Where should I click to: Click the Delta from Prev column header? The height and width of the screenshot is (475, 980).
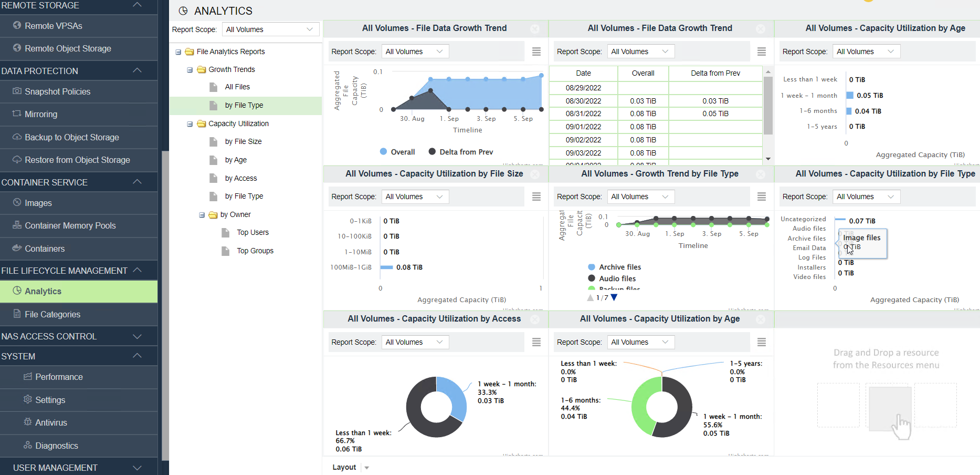tap(715, 73)
